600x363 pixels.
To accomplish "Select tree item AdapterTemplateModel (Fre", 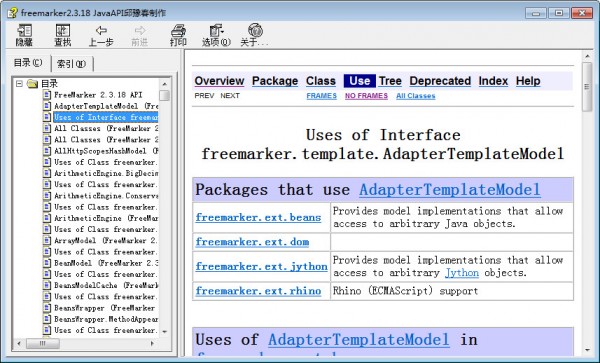I will 106,106.
